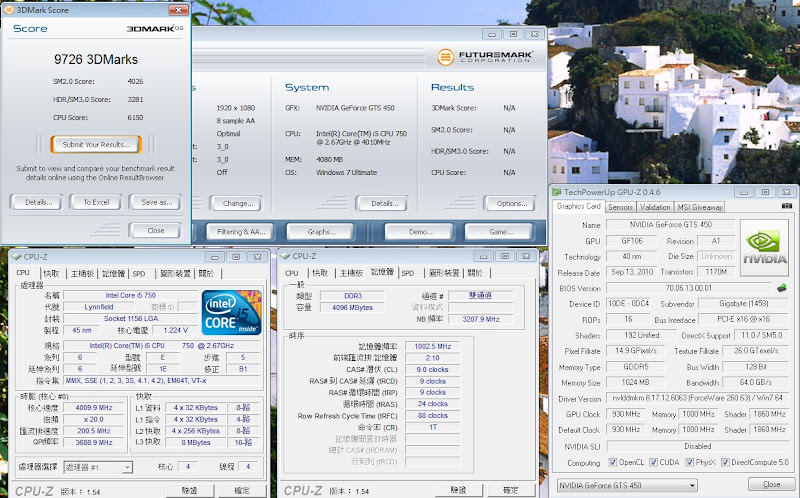Click the '9726 3DMarks' score text

click(96, 59)
